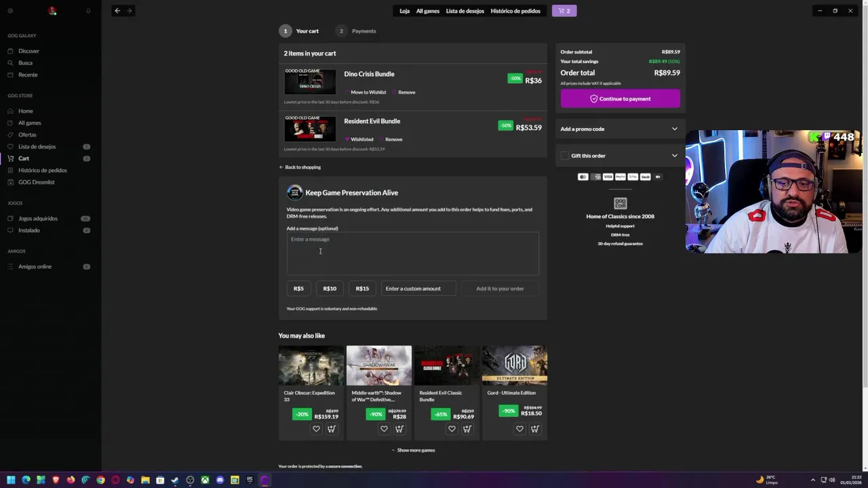Open Windows Start menu
This screenshot has width=868, height=488.
[11, 480]
